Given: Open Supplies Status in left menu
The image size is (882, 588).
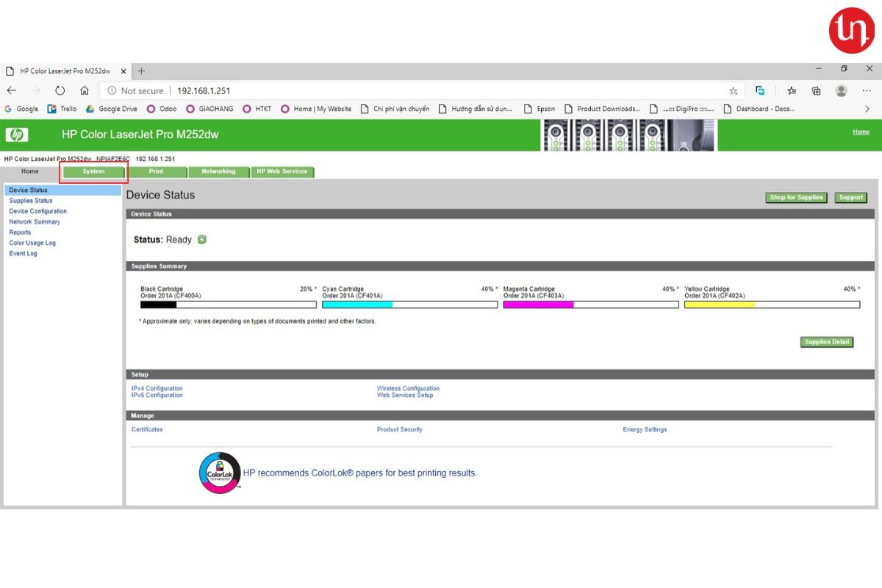Looking at the screenshot, I should pyautogui.click(x=31, y=201).
